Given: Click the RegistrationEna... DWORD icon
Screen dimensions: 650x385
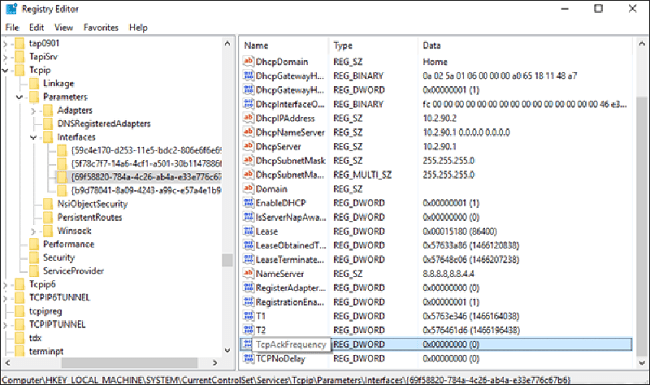Looking at the screenshot, I should (x=248, y=301).
